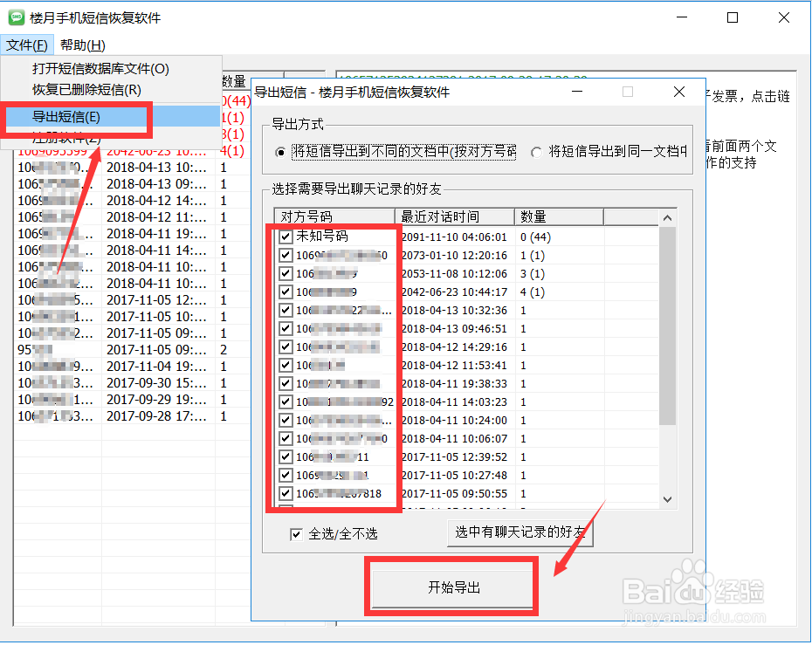This screenshot has width=812, height=645.
Task: Toggle the 全选/全不选 checkbox
Action: point(296,534)
